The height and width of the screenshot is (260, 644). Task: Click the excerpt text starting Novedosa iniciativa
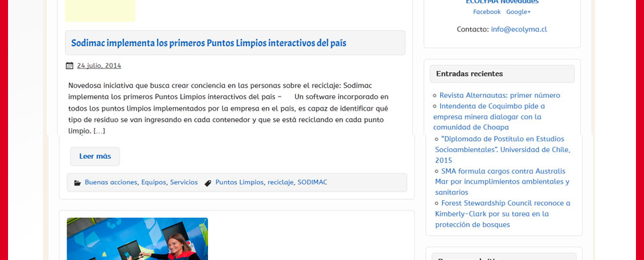pyautogui.click(x=228, y=109)
